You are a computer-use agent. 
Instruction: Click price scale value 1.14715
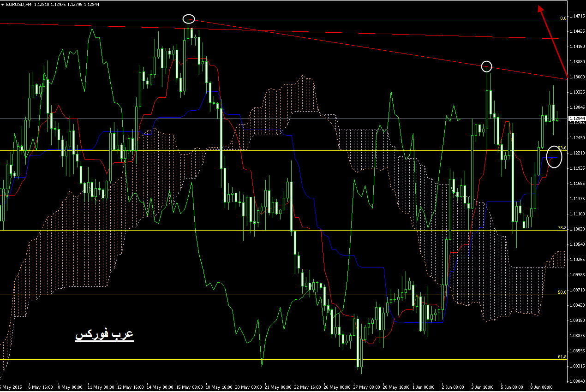[577, 16]
